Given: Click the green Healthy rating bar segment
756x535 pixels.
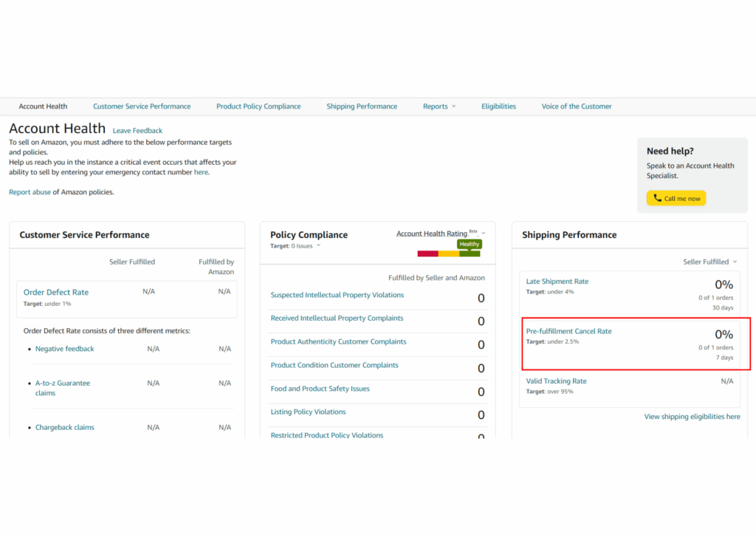Looking at the screenshot, I should coord(470,253).
